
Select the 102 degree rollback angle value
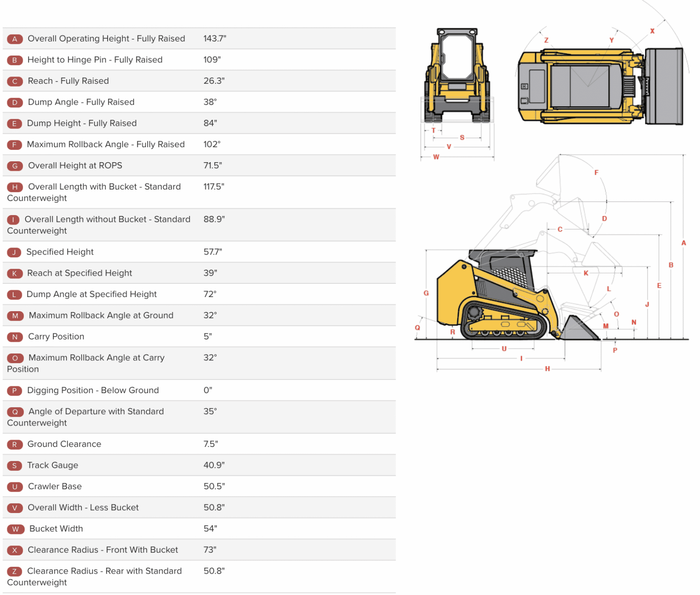(x=212, y=144)
